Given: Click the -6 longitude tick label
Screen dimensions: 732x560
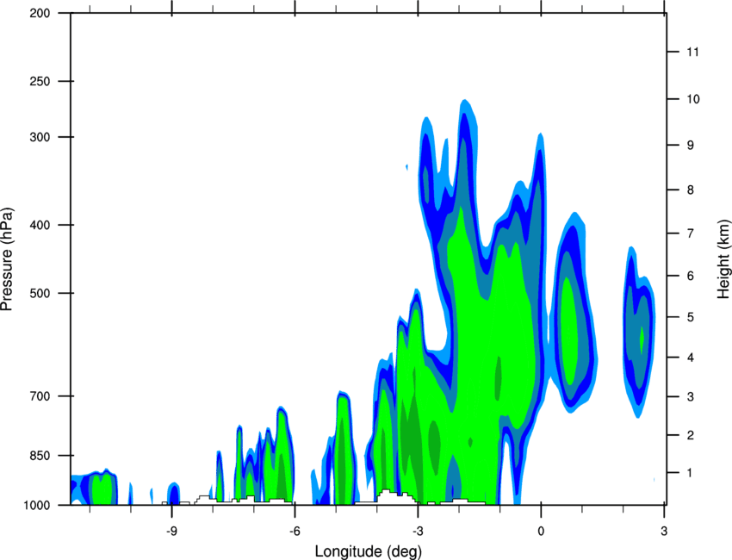Looking at the screenshot, I should [x=295, y=532].
